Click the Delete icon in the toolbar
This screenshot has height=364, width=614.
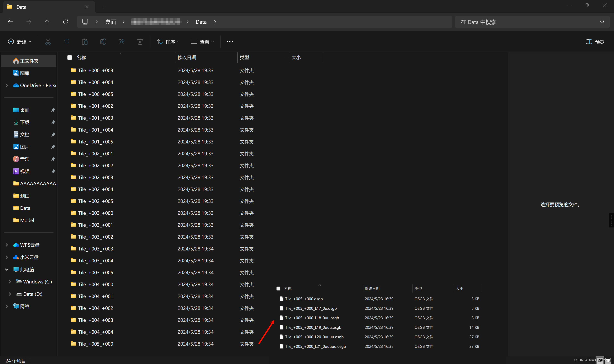pos(140,42)
